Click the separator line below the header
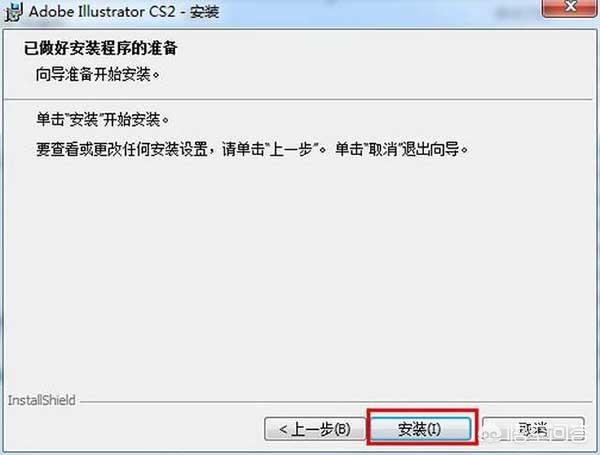Image resolution: width=600 pixels, height=455 pixels. click(298, 99)
